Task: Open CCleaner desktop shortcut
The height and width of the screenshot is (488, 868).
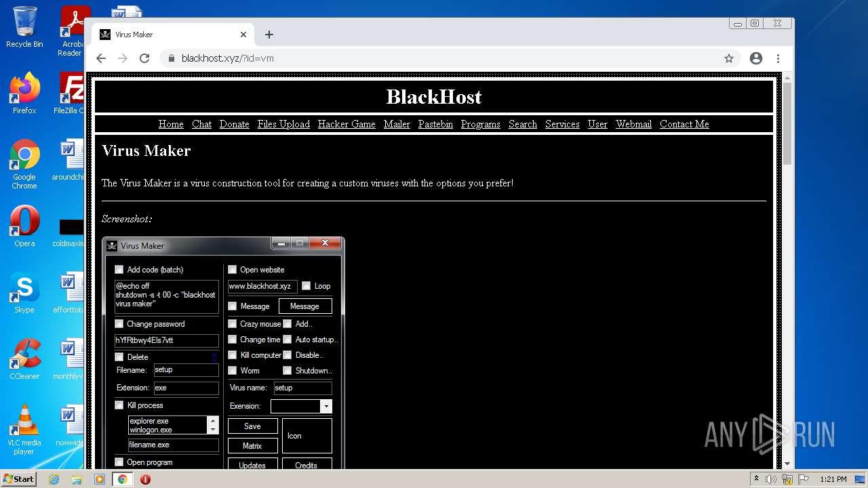Action: [24, 359]
